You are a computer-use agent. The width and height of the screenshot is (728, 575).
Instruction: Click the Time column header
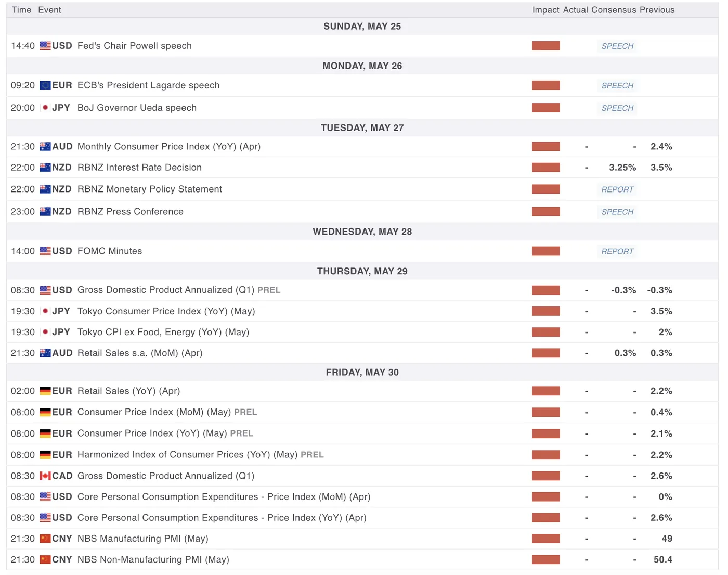tap(22, 10)
